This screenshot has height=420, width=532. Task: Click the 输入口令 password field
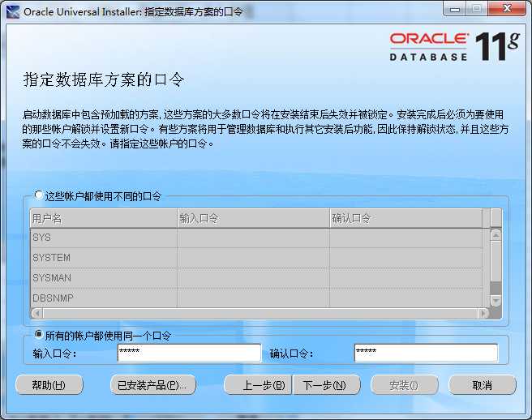tap(189, 353)
